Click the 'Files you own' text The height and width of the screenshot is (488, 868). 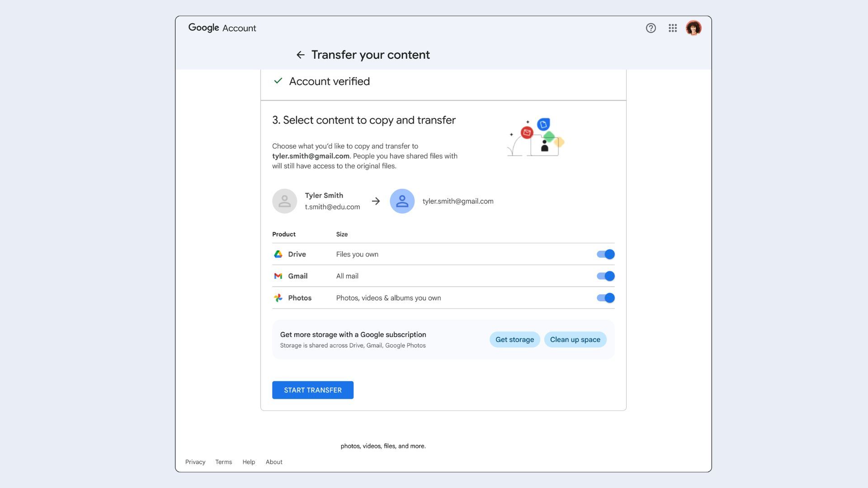tap(357, 254)
